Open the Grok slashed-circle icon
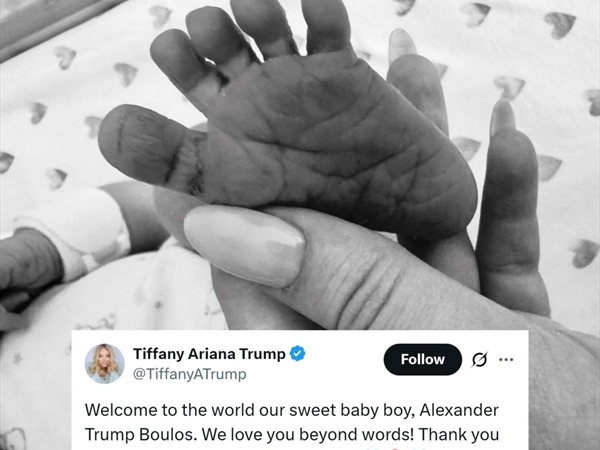 coord(479,360)
